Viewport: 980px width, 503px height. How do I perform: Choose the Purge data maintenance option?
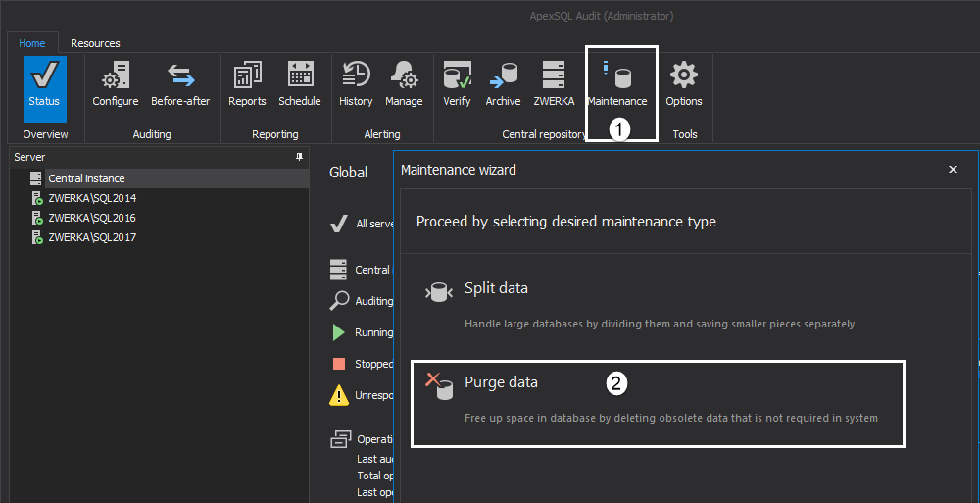pos(658,404)
